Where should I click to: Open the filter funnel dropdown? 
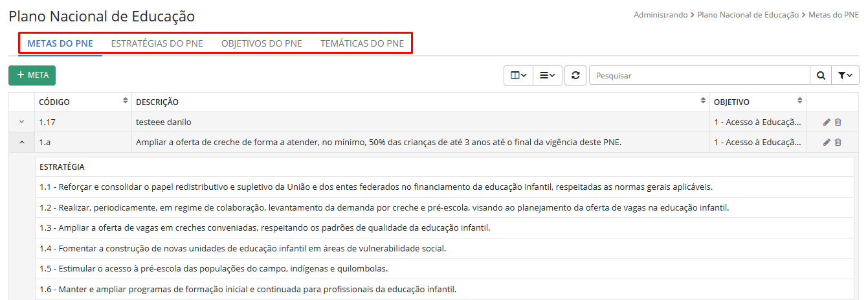[845, 76]
